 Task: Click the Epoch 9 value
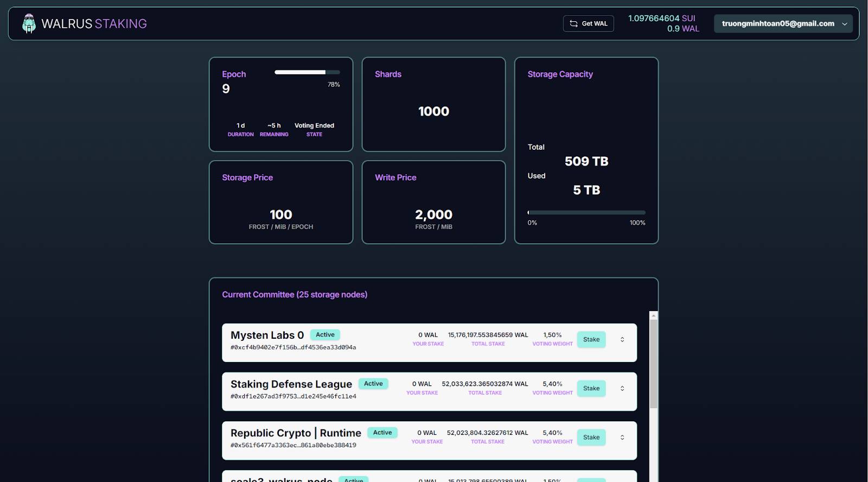click(x=226, y=88)
